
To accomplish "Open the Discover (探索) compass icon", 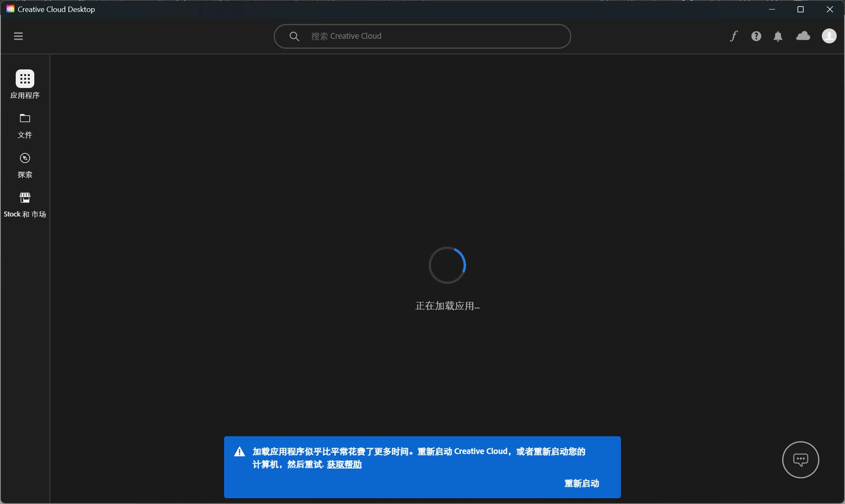I will click(x=25, y=158).
